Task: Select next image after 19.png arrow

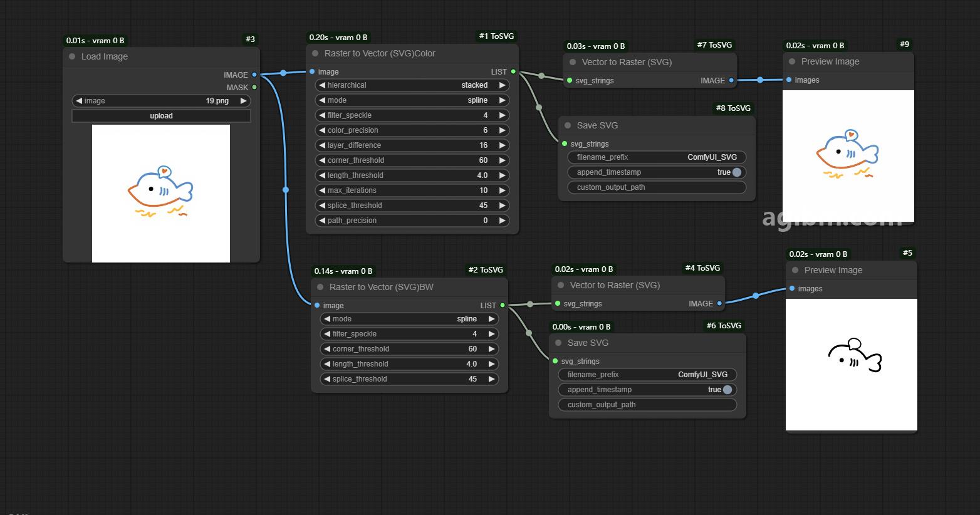Action: click(243, 101)
